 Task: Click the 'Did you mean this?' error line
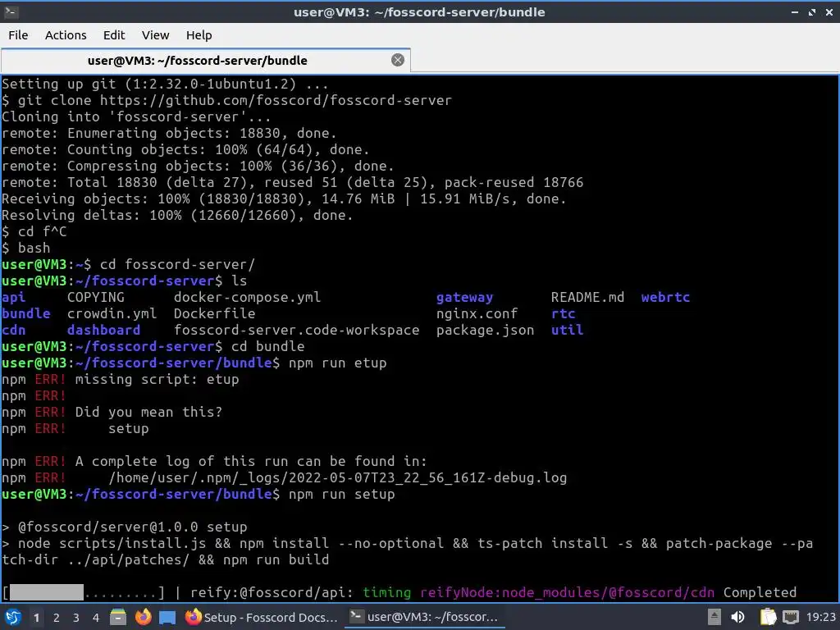coord(148,412)
